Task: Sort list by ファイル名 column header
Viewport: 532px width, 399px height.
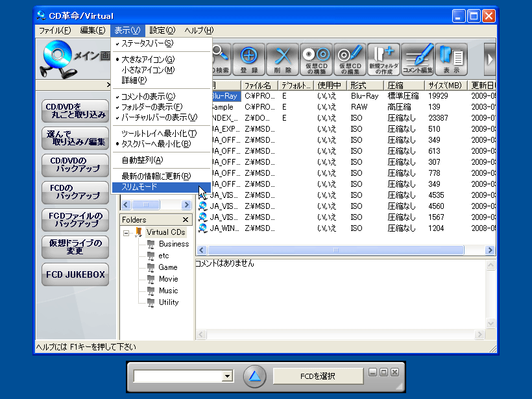Action: [x=260, y=86]
